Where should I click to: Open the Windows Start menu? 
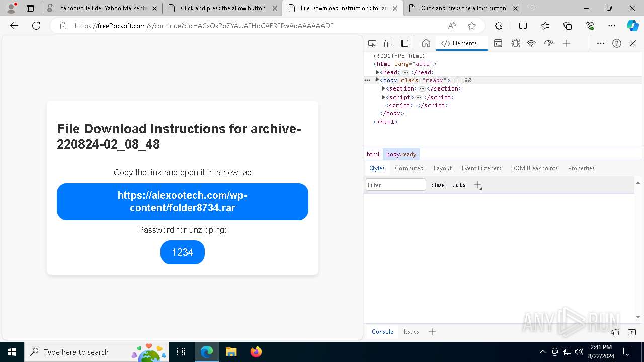click(12, 352)
